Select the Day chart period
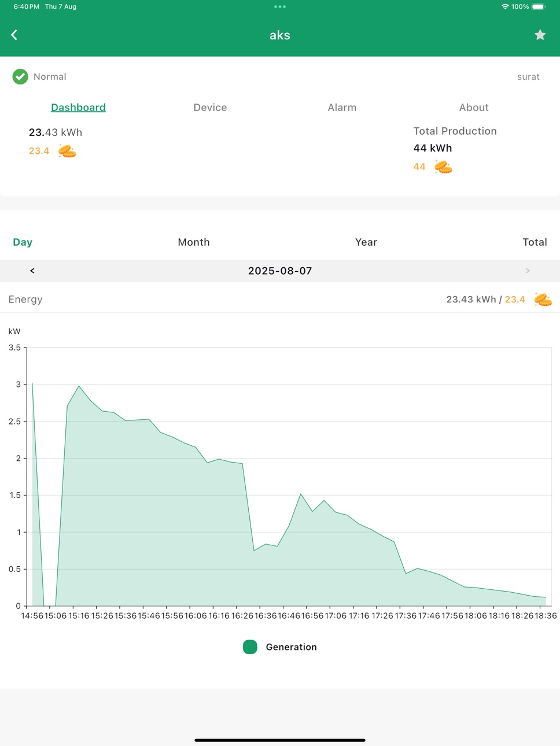This screenshot has width=560, height=746. coord(23,242)
